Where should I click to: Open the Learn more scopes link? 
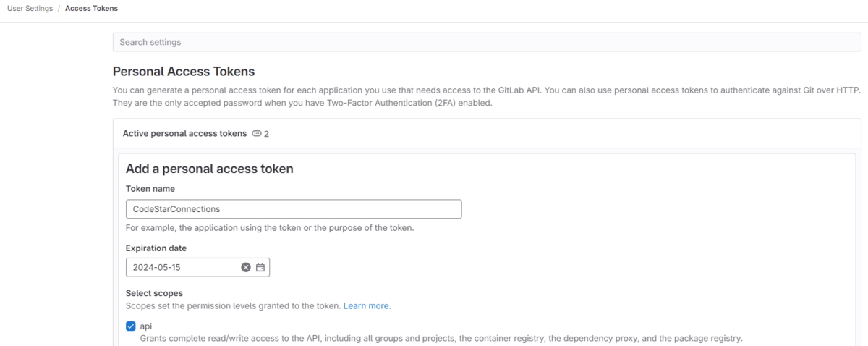pos(367,306)
